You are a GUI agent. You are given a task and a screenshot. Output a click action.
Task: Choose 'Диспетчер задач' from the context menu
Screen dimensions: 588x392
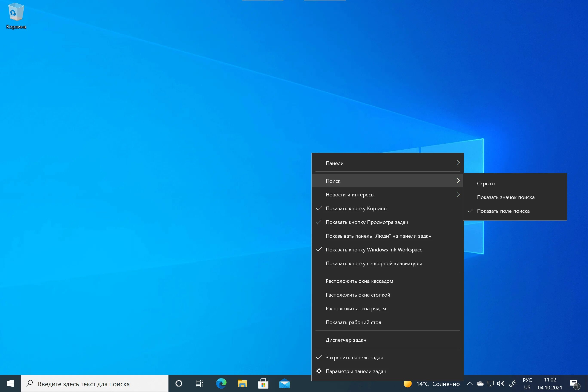(x=346, y=340)
